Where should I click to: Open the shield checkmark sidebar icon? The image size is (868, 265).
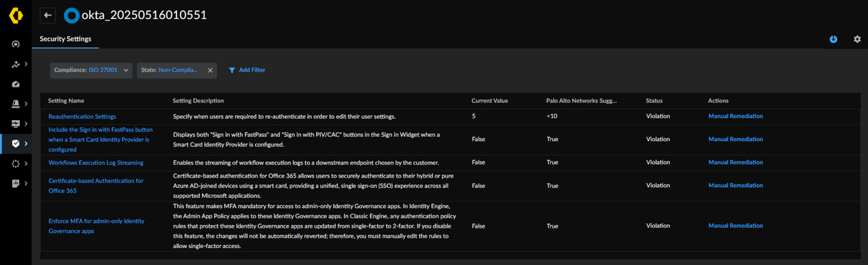[x=16, y=144]
